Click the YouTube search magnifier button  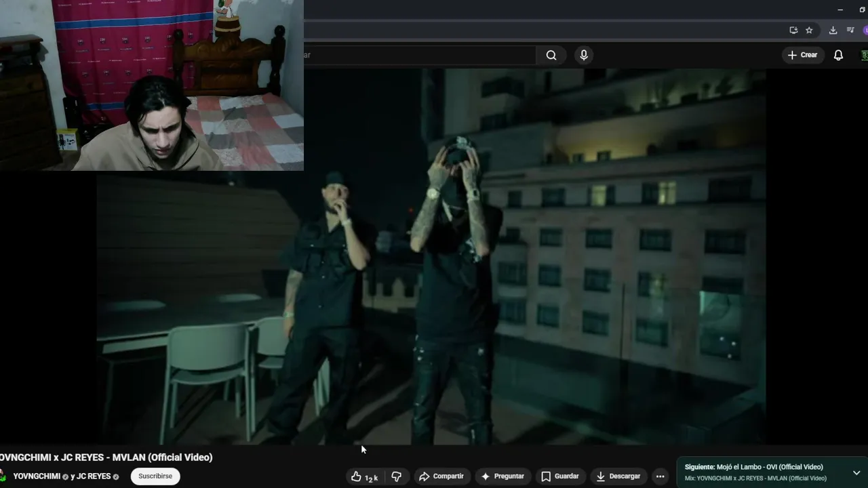[x=551, y=56]
